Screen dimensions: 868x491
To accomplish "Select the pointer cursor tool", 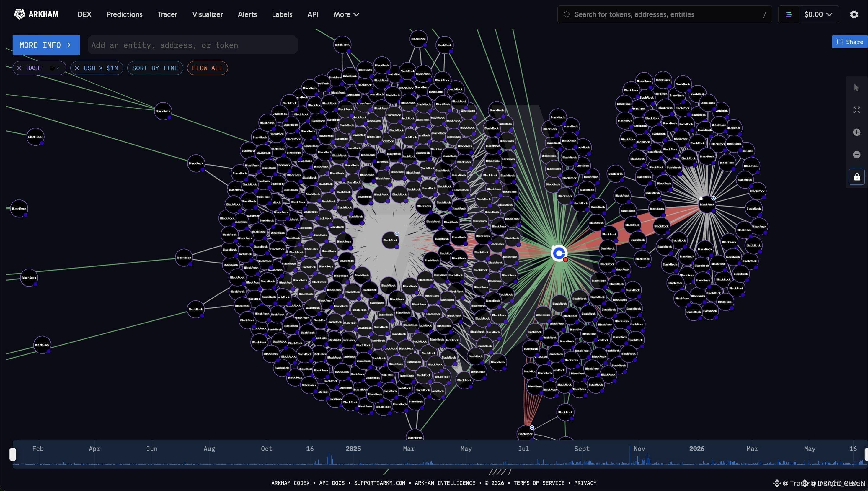I will (x=856, y=88).
